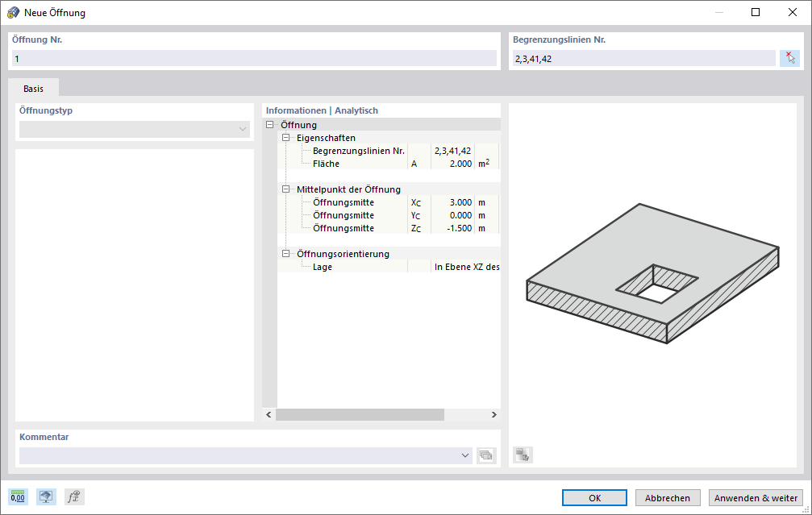Collapse the Mittelpunkt der Öffnung node
812x515 pixels.
pyautogui.click(x=285, y=189)
